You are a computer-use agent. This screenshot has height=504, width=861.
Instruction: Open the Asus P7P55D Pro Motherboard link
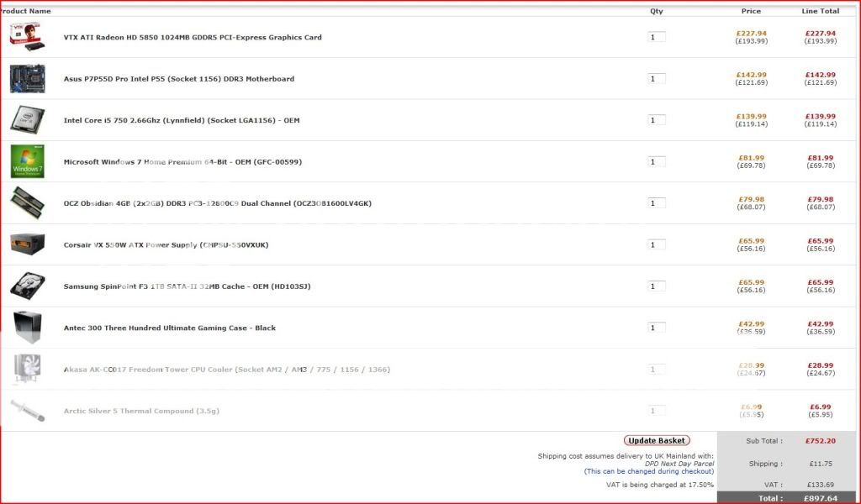click(x=179, y=79)
